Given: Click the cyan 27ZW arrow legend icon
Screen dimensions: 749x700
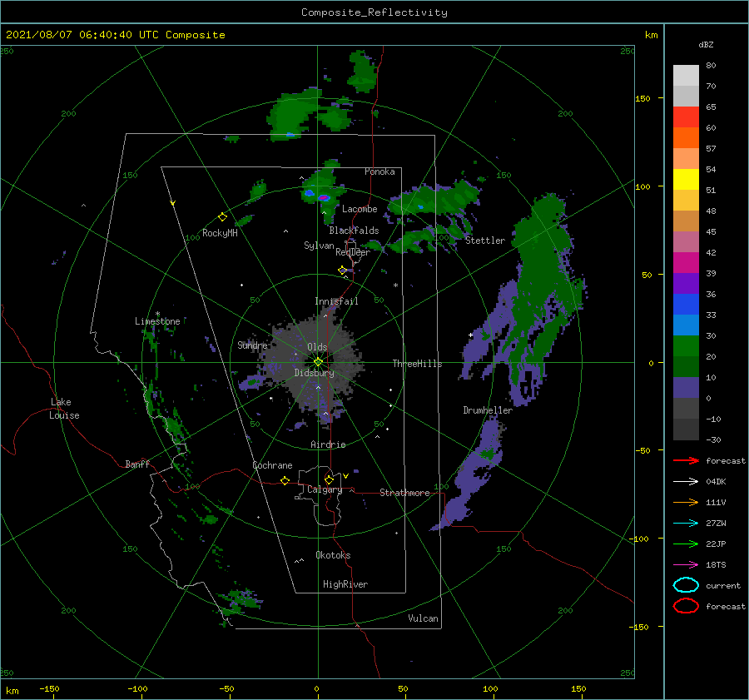Looking at the screenshot, I should (x=686, y=524).
